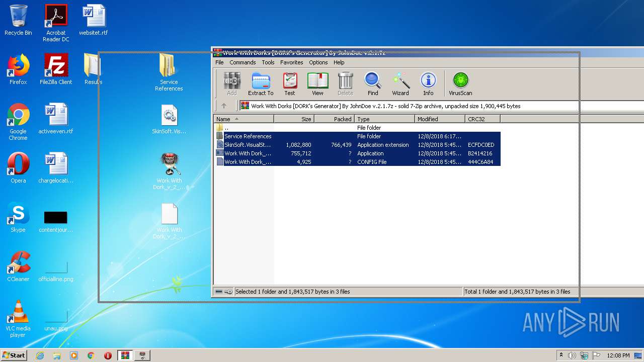Viewport: 644px width, 362px height.
Task: Open the volume control in the tray
Action: click(x=572, y=355)
